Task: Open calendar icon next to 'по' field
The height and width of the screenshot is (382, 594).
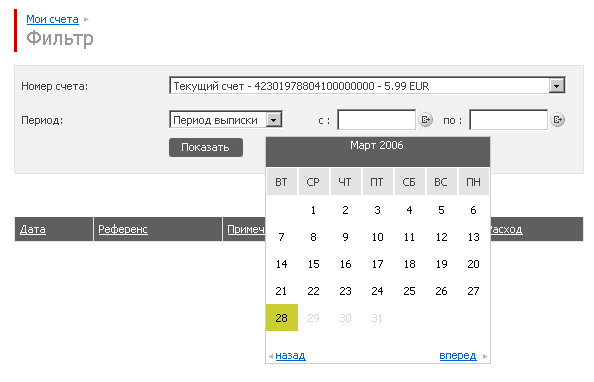Action: (557, 120)
